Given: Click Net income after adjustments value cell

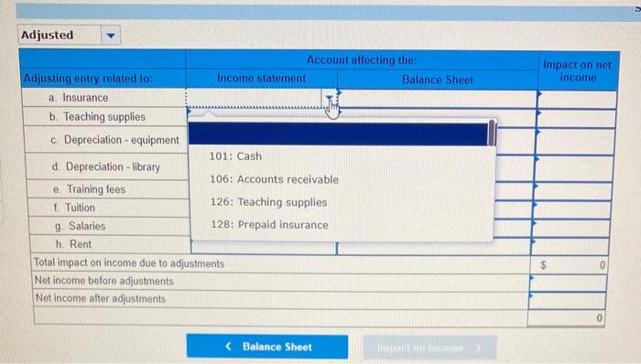Looking at the screenshot, I should point(568,301).
